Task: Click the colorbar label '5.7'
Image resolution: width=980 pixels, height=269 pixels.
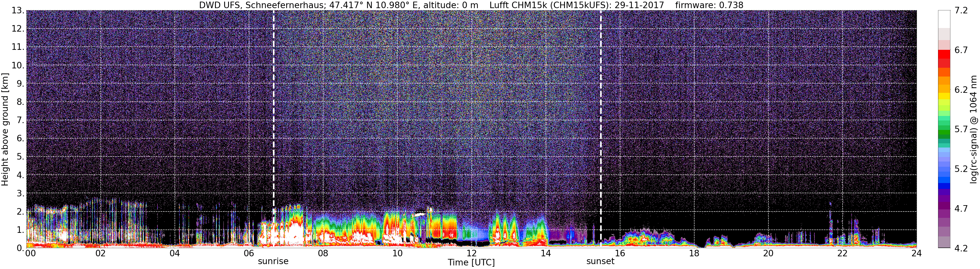Action: (961, 129)
